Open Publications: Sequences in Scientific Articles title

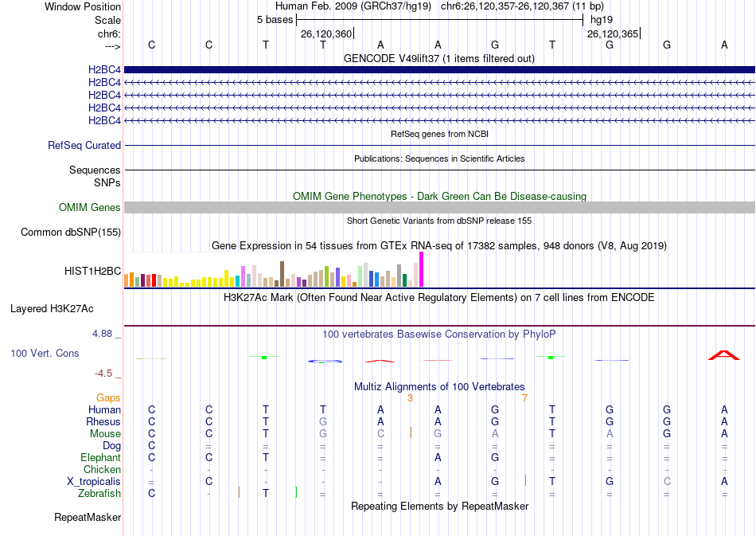(439, 158)
